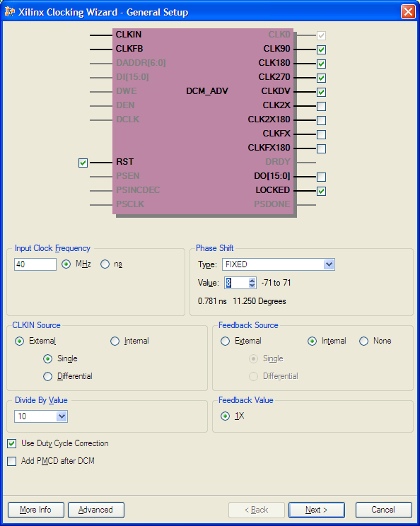Open the Advanced settings button
This screenshot has height=526, width=420.
point(96,510)
